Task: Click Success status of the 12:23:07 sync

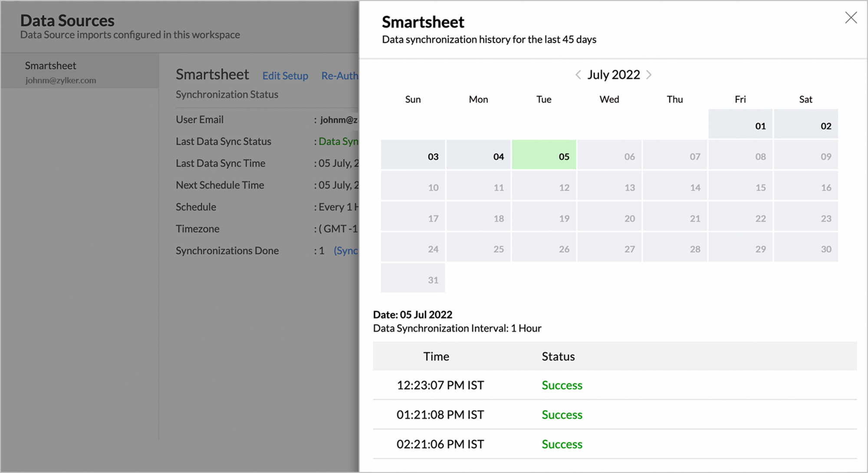Action: coord(562,385)
